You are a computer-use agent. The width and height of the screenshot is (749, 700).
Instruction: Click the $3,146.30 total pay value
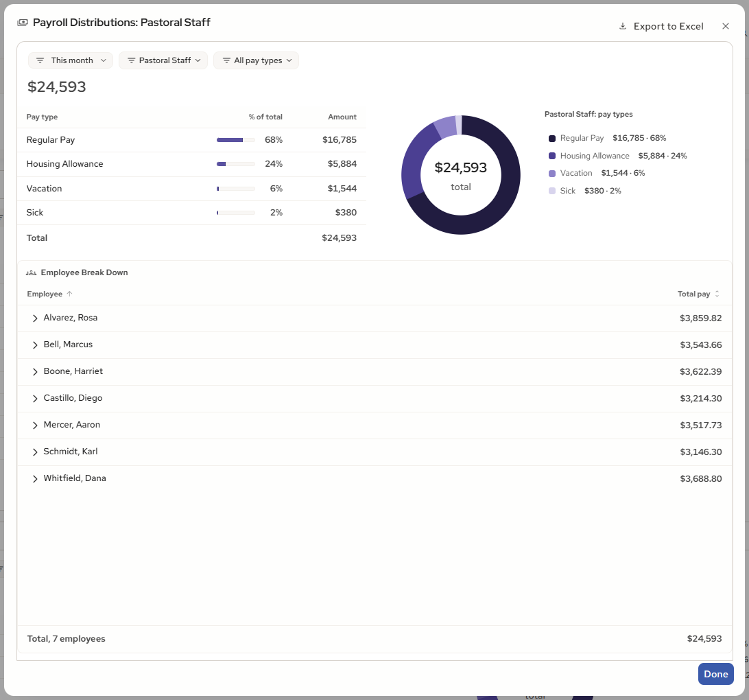(x=701, y=452)
